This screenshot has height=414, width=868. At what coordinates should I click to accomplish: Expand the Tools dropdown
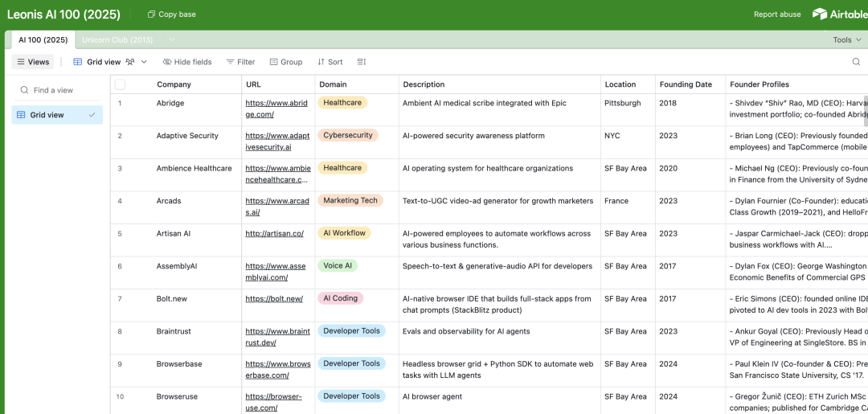[x=846, y=40]
